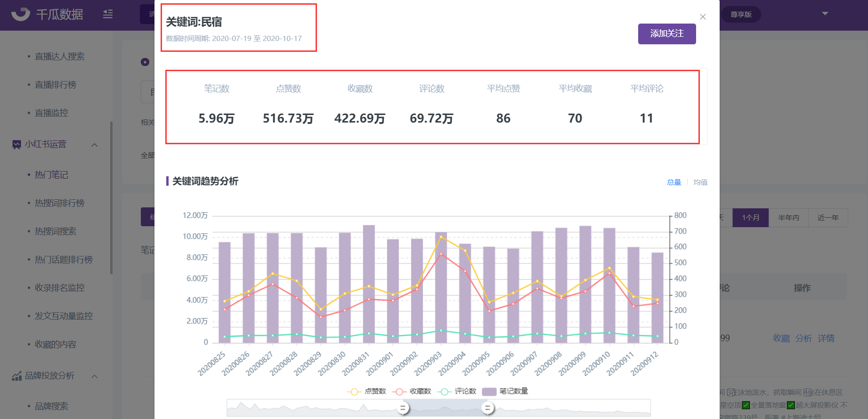The width and height of the screenshot is (868, 419).
Task: Select the 近一年 time range tab
Action: (x=828, y=218)
